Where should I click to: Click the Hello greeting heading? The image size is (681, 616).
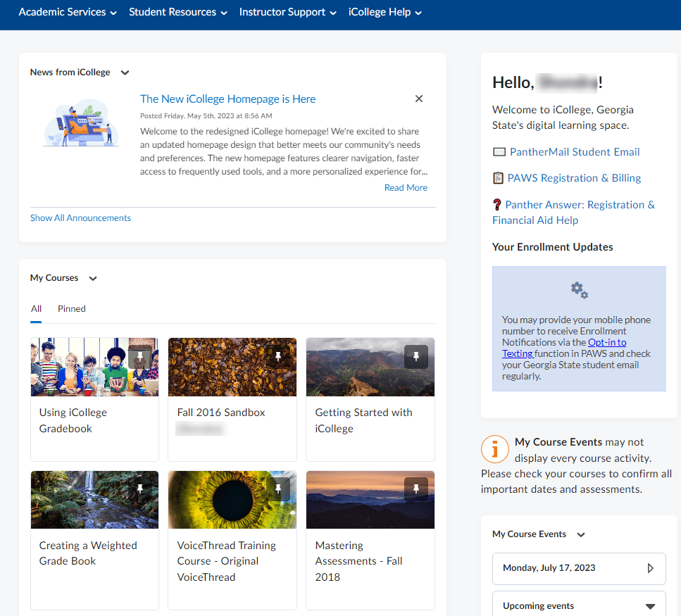point(547,82)
